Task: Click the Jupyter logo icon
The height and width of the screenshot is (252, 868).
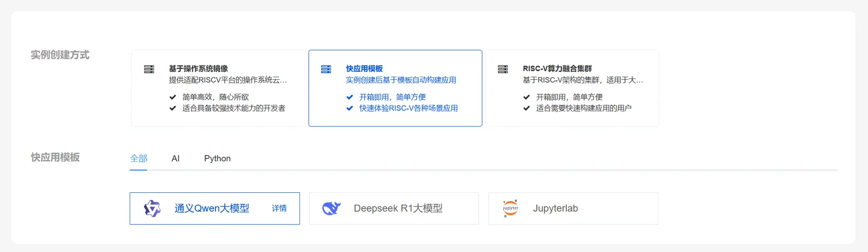Action: (510, 209)
